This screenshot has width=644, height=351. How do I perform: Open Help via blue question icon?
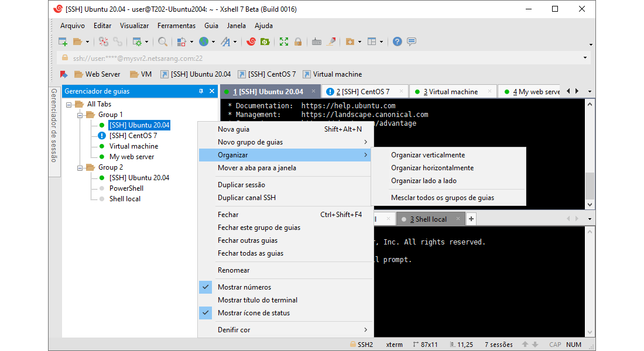point(397,42)
